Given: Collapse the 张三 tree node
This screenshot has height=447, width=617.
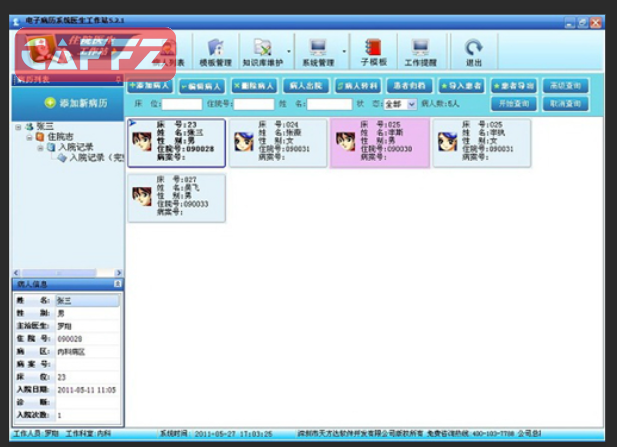Looking at the screenshot, I should click(x=19, y=127).
